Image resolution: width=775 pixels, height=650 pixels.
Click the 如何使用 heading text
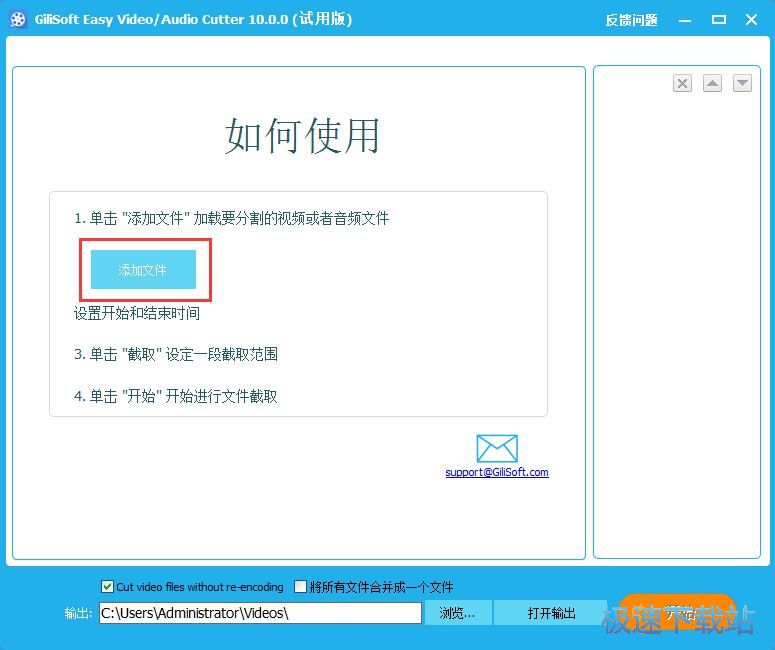tap(302, 136)
